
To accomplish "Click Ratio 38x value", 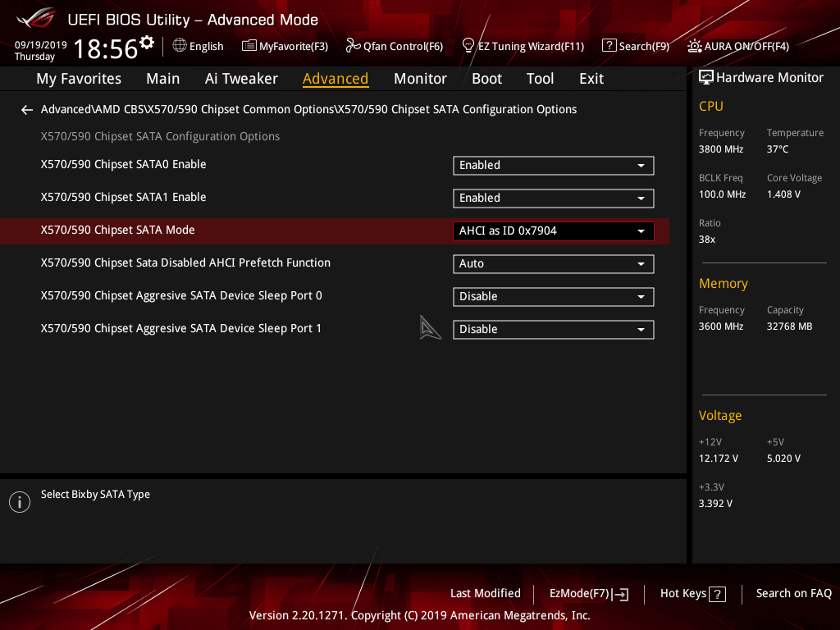I will tap(706, 240).
